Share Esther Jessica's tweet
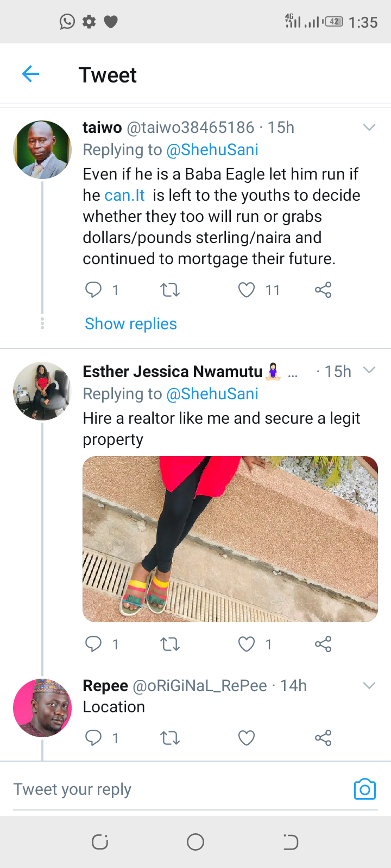391x868 pixels. tap(323, 644)
